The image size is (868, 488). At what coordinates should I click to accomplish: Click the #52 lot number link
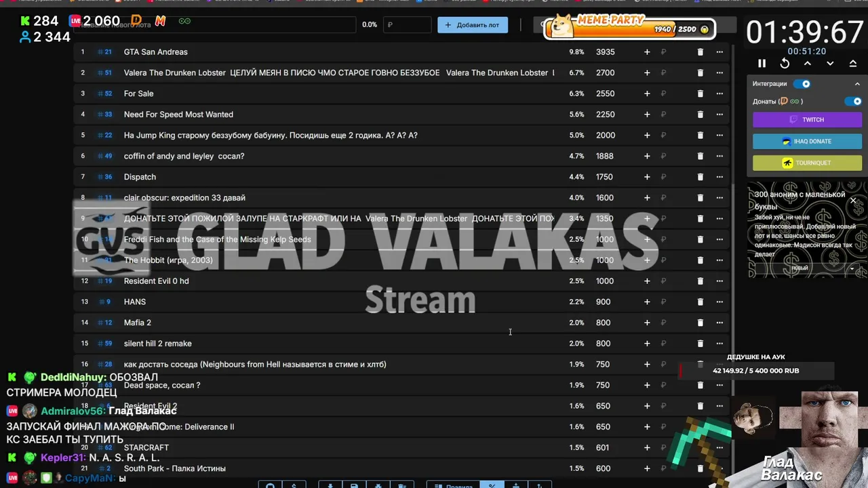(x=104, y=94)
